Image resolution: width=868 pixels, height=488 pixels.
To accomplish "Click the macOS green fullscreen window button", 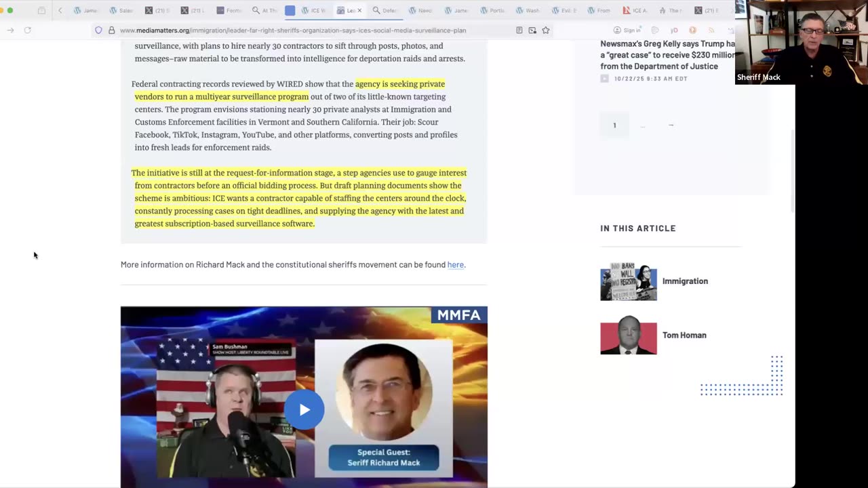I will (x=10, y=10).
